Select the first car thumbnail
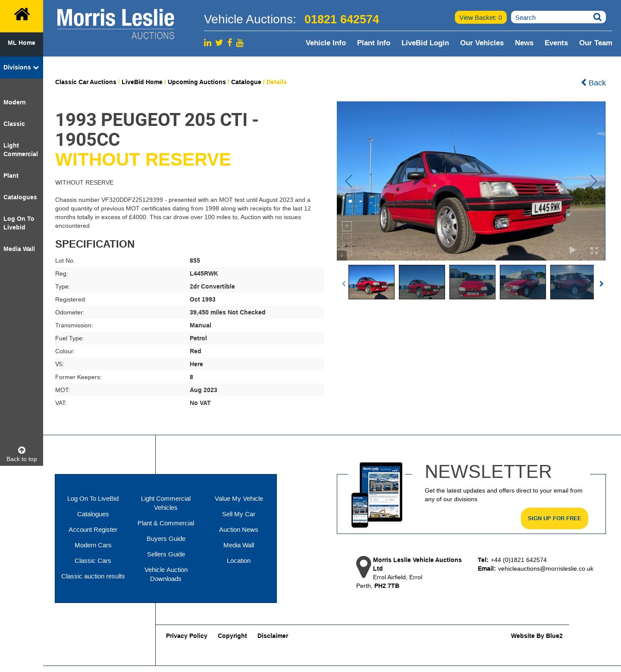This screenshot has height=672, width=621. click(371, 282)
